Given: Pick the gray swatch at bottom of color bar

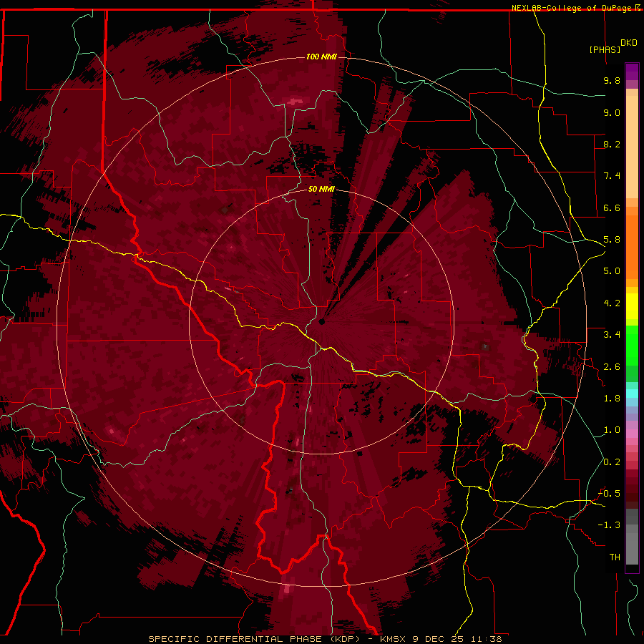Looking at the screenshot, I should 632,548.
